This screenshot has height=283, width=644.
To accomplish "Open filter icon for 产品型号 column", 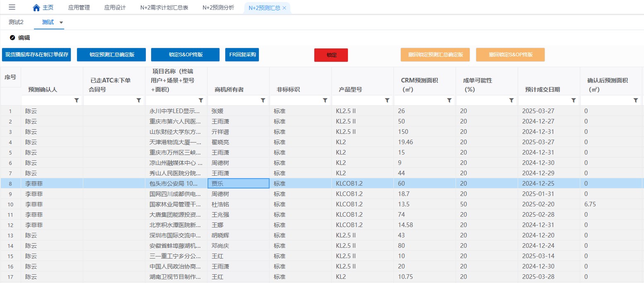I will pyautogui.click(x=387, y=100).
